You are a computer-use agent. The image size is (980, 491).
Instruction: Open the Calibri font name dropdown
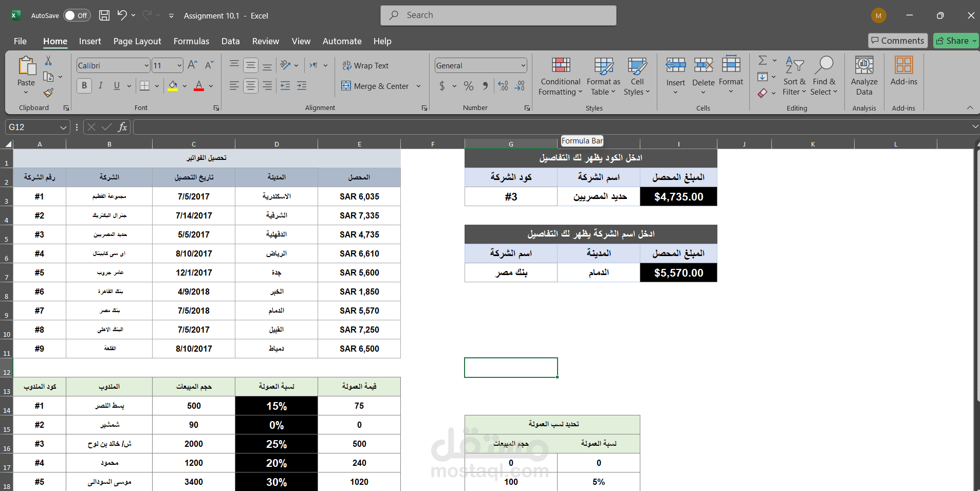click(x=146, y=65)
